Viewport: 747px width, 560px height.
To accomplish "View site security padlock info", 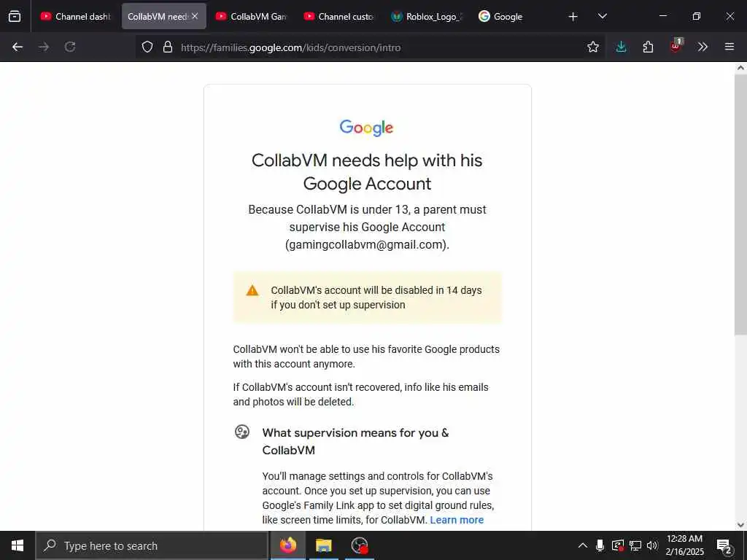I will (x=168, y=47).
